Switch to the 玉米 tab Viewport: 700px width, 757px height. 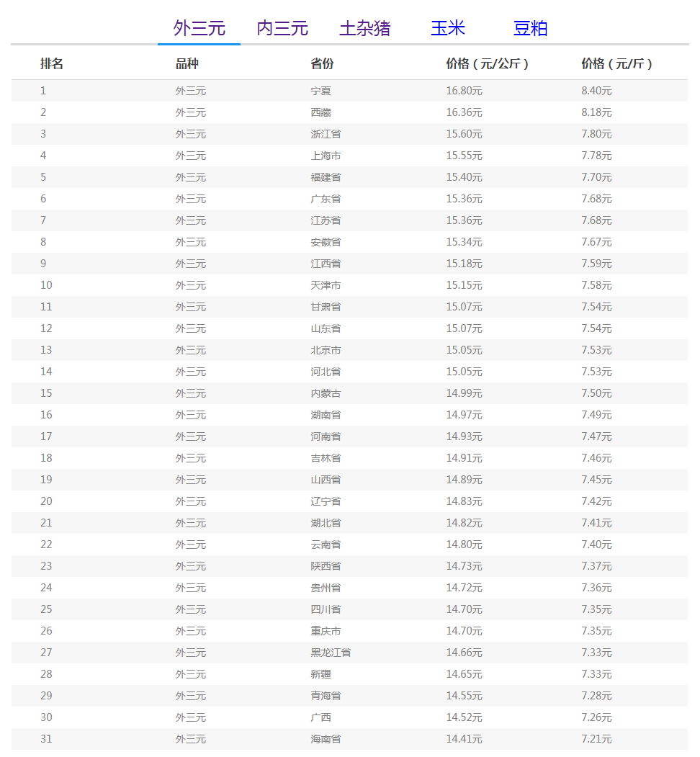coord(448,28)
